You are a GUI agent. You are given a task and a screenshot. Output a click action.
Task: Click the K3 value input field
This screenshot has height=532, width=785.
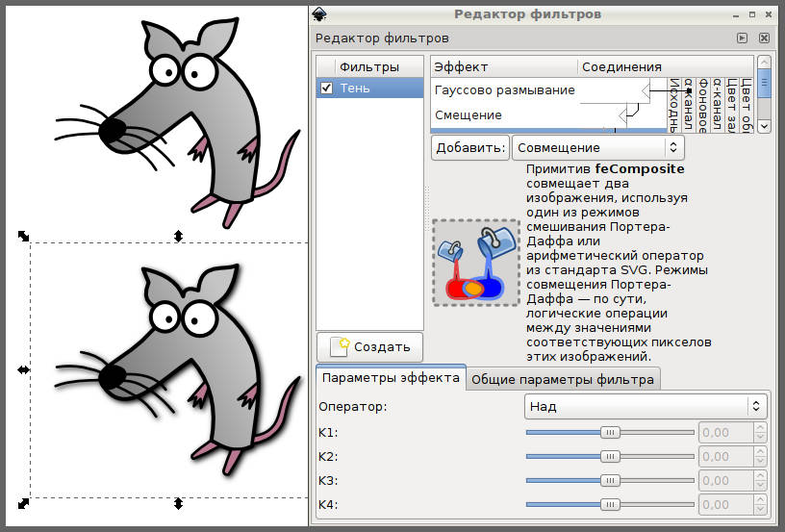click(726, 480)
